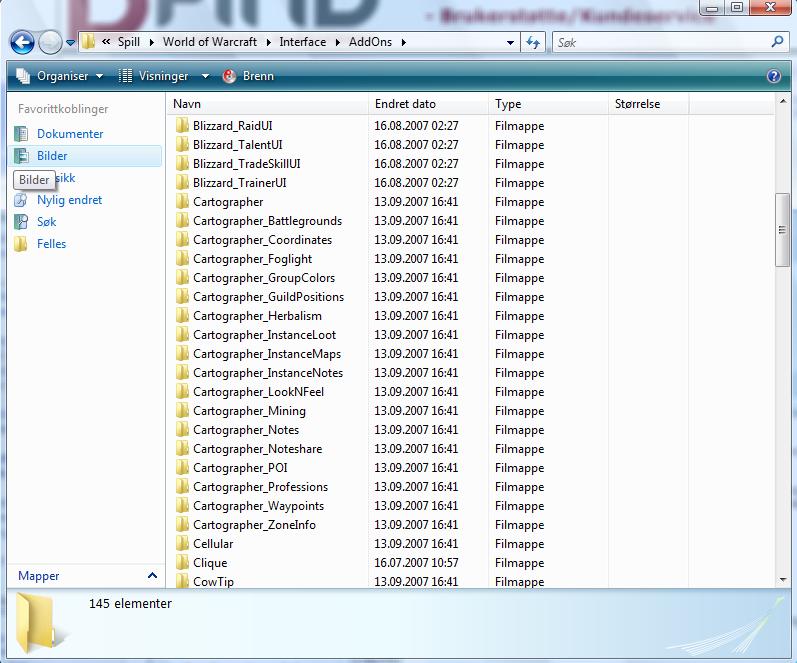This screenshot has width=797, height=663.
Task: Select the Interface breadcrumb
Action: [302, 42]
